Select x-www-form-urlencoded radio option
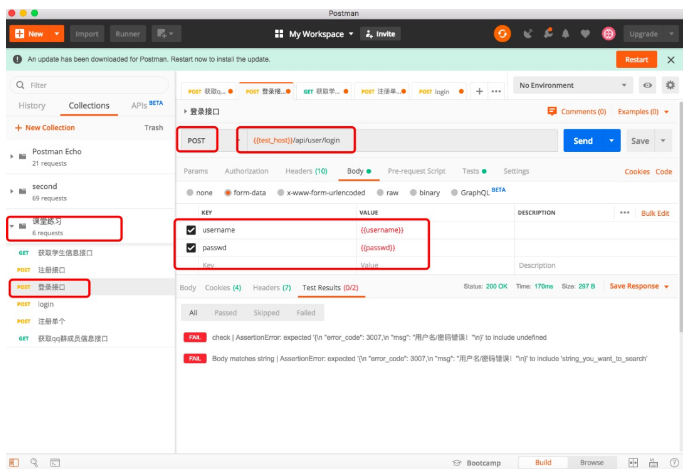This screenshot has height=475, width=689. coord(280,192)
